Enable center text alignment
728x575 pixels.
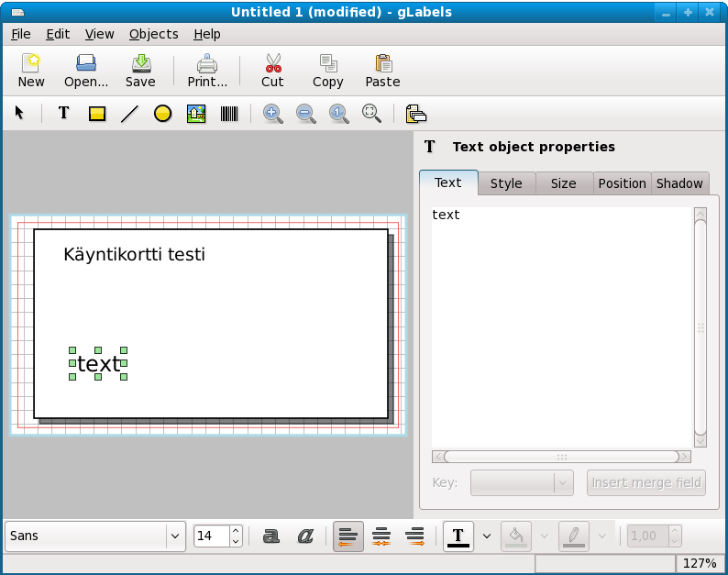coord(381,536)
